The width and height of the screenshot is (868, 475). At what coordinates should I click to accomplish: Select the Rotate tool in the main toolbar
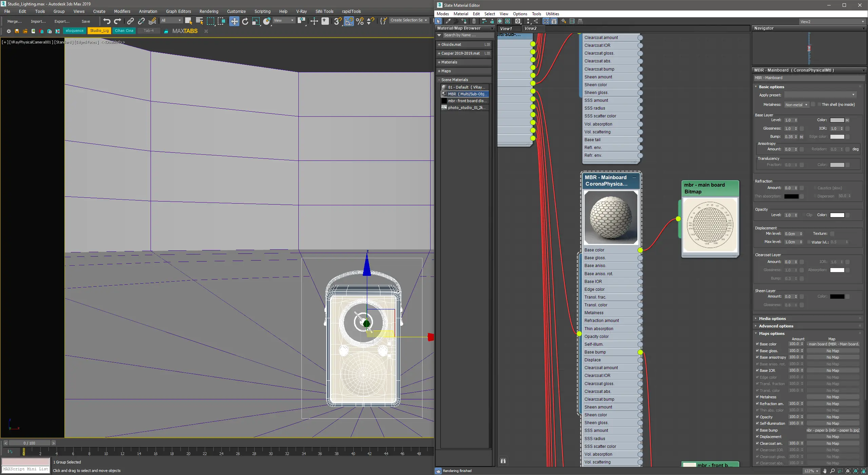(x=245, y=21)
